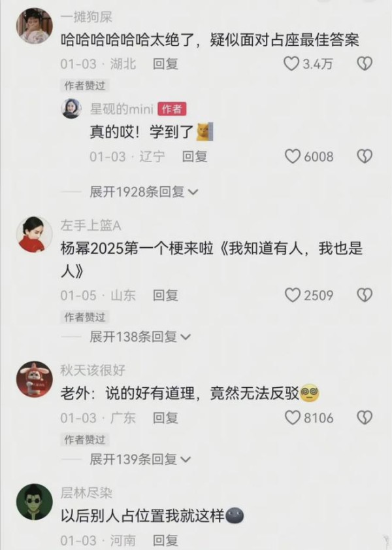Open 层林尽染 profile avatar

pos(35,502)
